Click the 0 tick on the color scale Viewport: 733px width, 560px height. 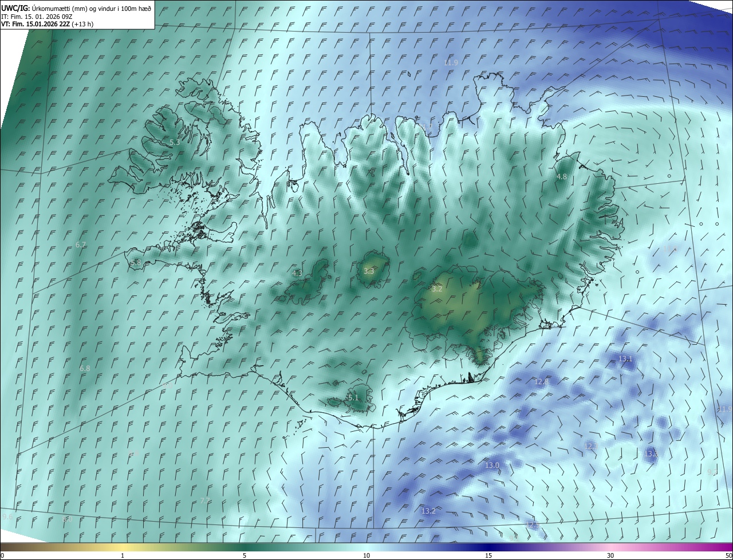tap(2, 555)
